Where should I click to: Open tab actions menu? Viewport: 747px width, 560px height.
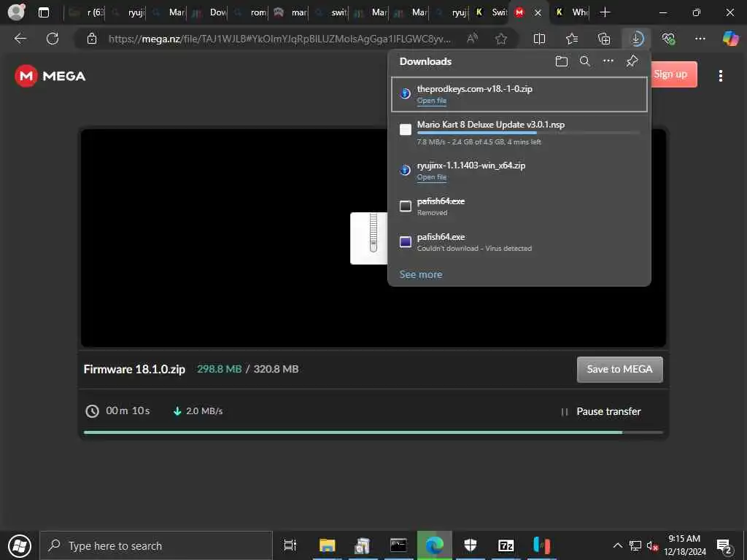coord(43,12)
